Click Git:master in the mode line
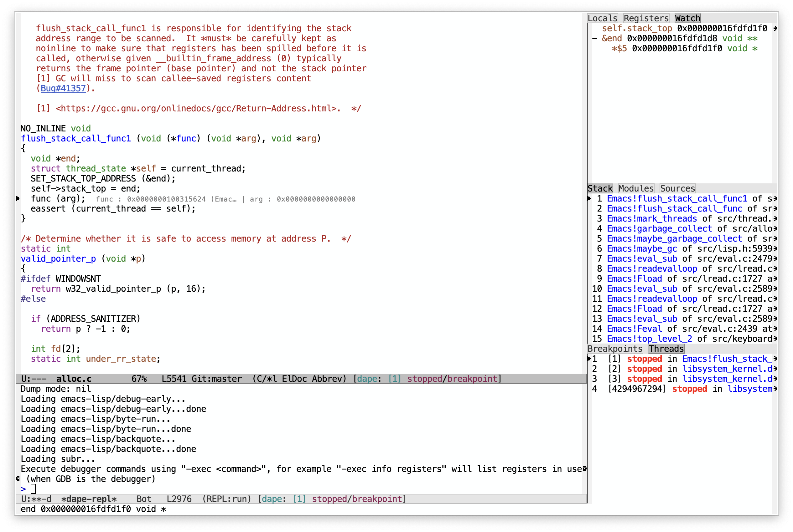 pyautogui.click(x=217, y=379)
